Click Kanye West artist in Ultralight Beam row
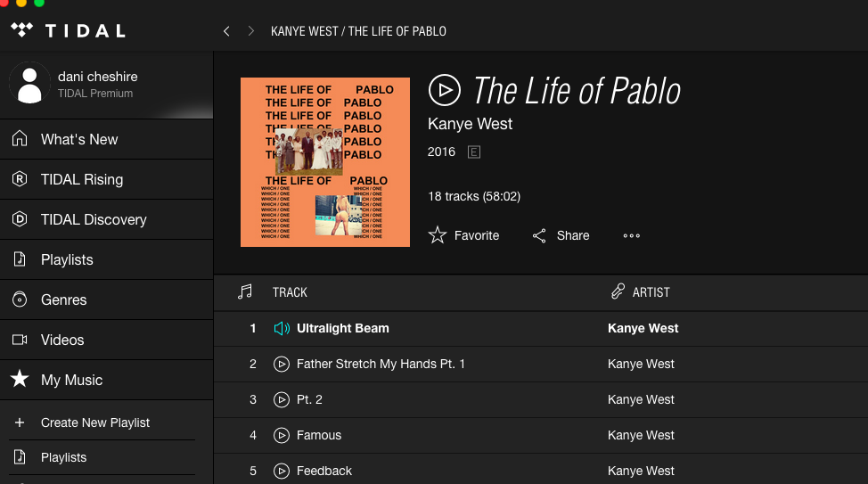868x484 pixels. coord(643,328)
